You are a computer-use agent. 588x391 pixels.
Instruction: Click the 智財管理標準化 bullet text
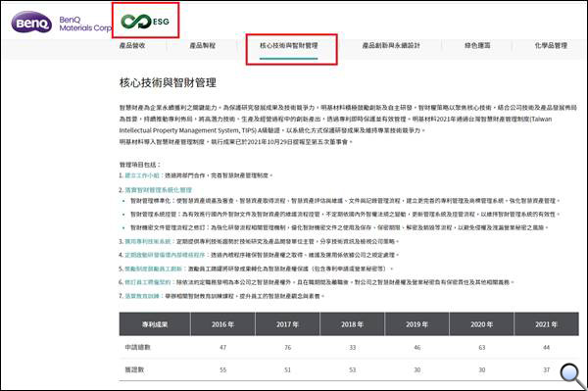345,201
